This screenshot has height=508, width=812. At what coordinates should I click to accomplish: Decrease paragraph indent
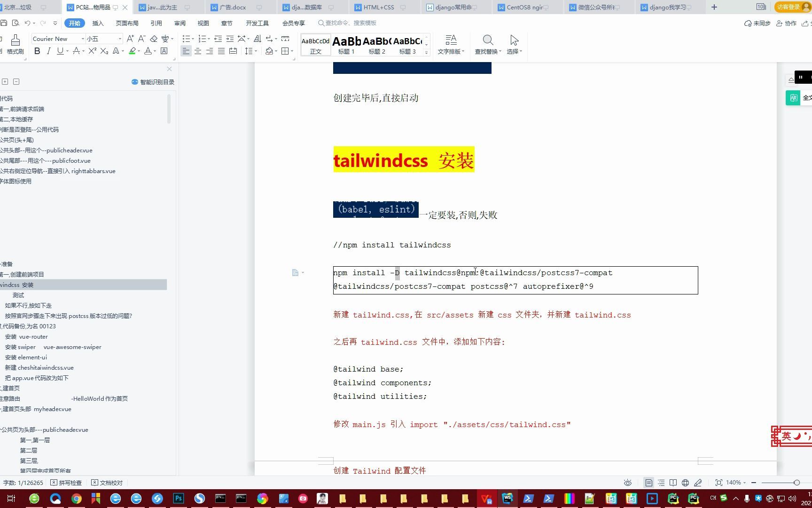click(218, 39)
